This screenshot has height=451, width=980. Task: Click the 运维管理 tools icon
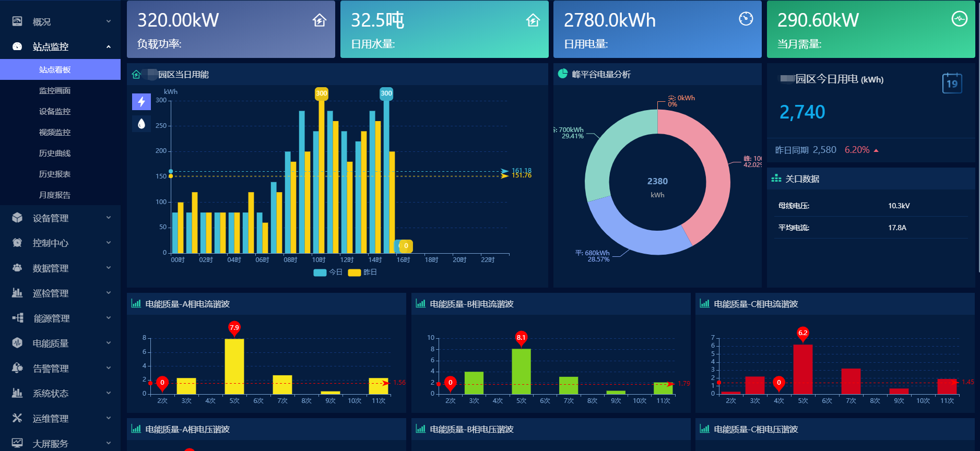[17, 418]
